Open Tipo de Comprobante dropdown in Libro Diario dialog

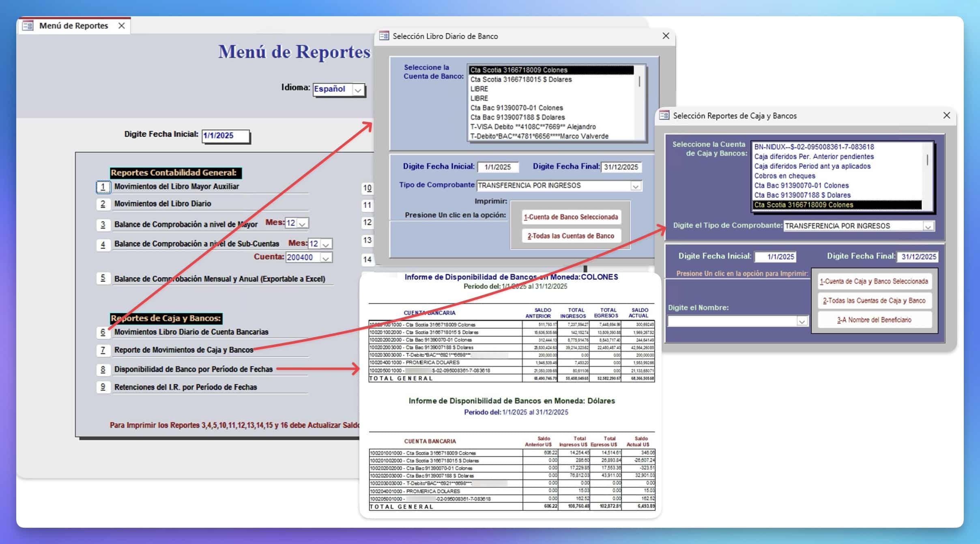[635, 186]
